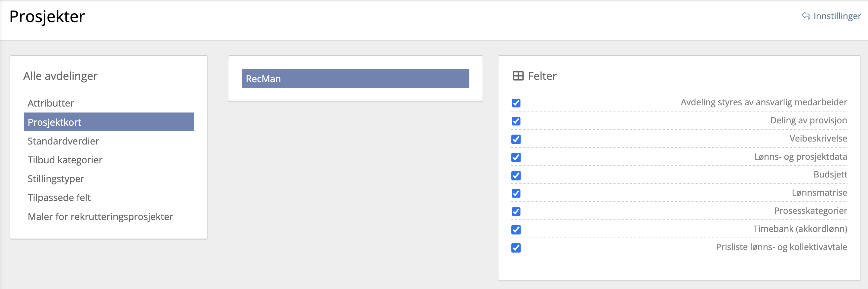
Task: Toggle Lønns- og prosjektdata checkbox
Action: coord(516,157)
